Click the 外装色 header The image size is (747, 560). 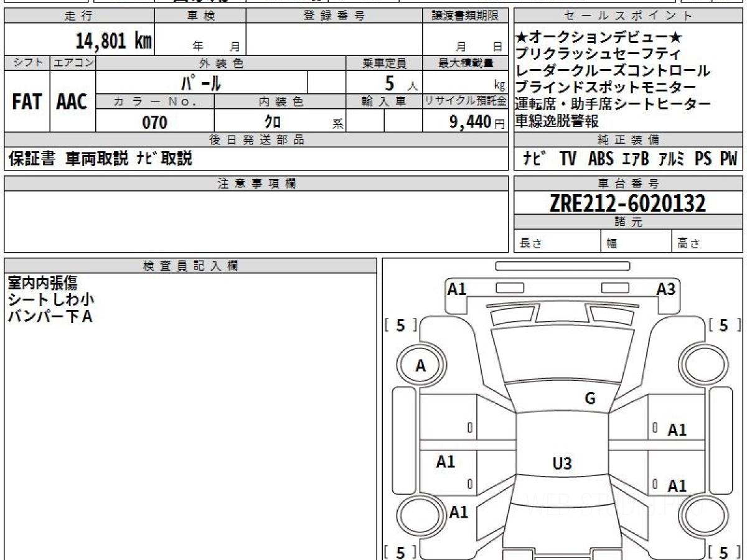(221, 63)
